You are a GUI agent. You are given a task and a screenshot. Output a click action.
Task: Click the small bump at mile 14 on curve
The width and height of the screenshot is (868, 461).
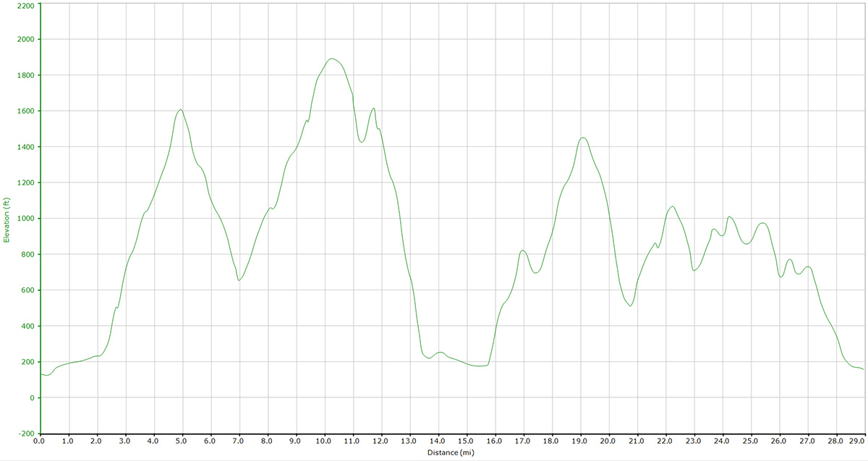(x=440, y=352)
